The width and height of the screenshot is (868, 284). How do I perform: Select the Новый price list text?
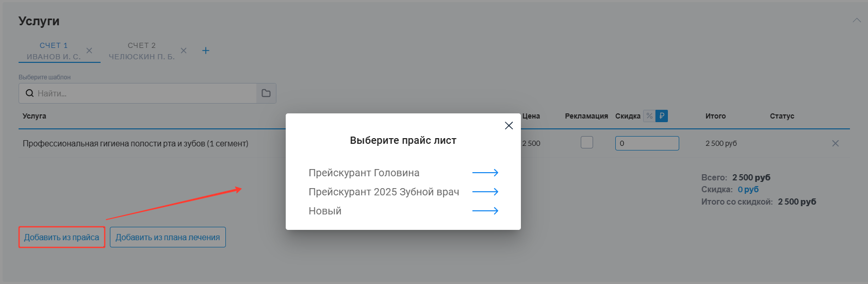click(x=325, y=211)
